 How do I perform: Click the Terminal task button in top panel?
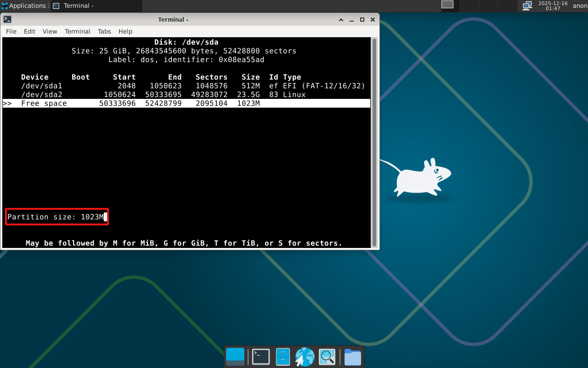(x=96, y=6)
